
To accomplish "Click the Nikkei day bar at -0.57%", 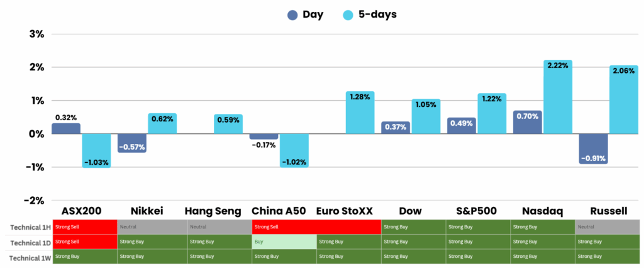I will [131, 143].
